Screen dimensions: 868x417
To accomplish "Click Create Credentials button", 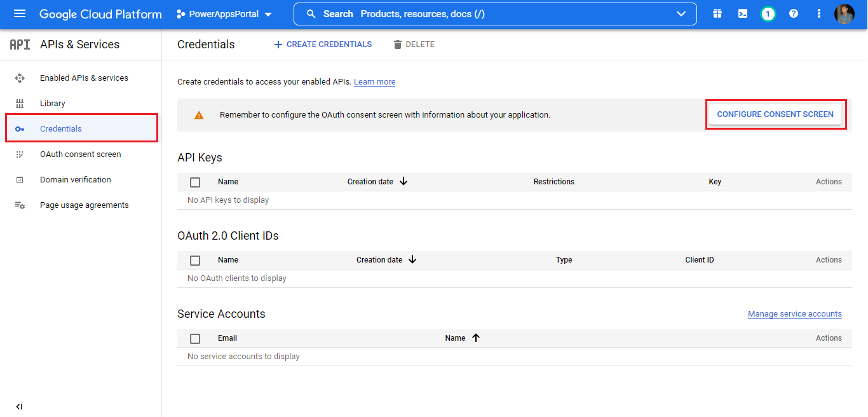I will pos(323,44).
